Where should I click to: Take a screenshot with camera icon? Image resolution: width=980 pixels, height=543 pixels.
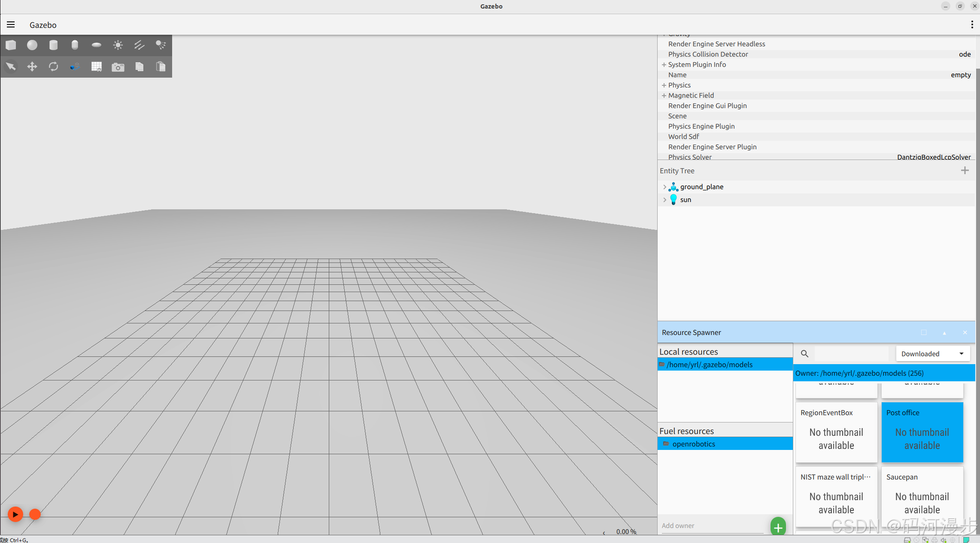pos(118,67)
